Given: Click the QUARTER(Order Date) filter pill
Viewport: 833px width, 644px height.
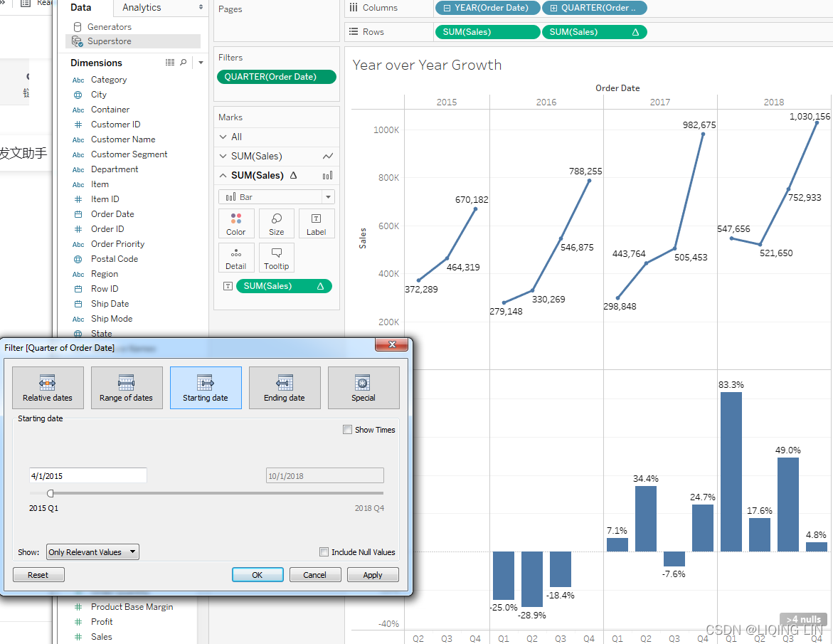Looking at the screenshot, I should tap(276, 77).
